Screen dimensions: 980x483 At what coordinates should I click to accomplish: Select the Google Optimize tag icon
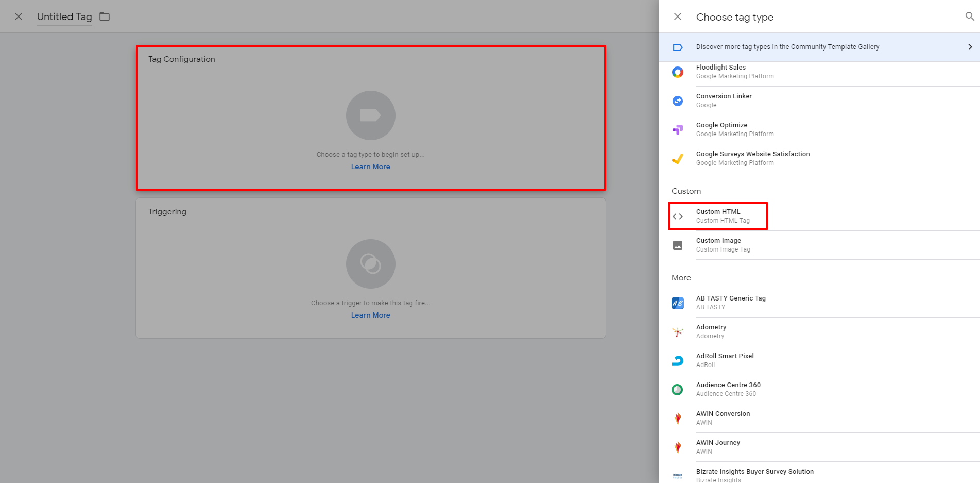coord(677,129)
